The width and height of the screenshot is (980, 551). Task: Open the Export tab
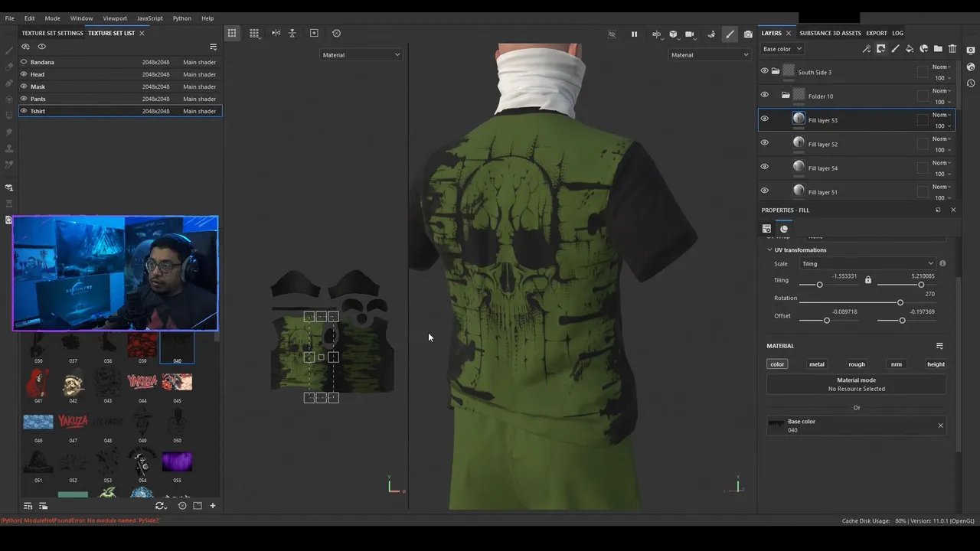point(877,34)
